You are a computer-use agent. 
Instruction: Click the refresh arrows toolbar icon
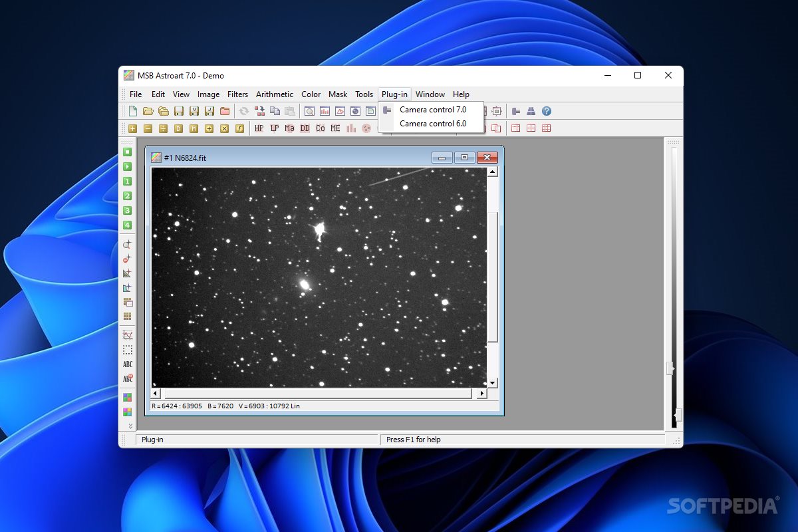click(244, 111)
